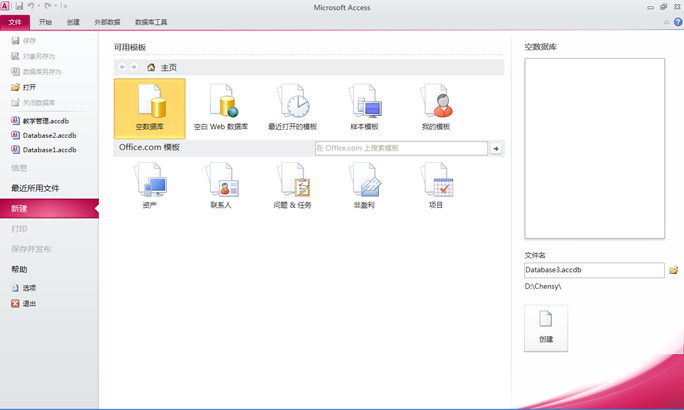Switch to the 开始 ribbon tab

pyautogui.click(x=45, y=22)
